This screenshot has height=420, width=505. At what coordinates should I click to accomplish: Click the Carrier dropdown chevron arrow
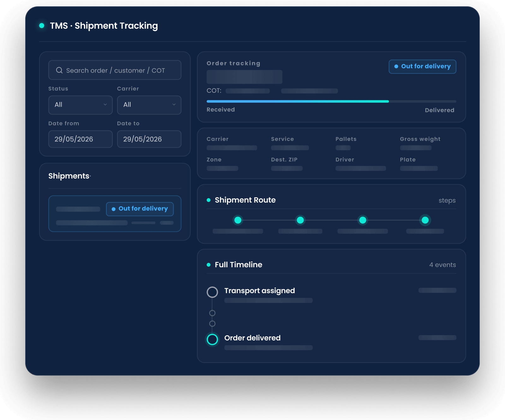(x=174, y=105)
